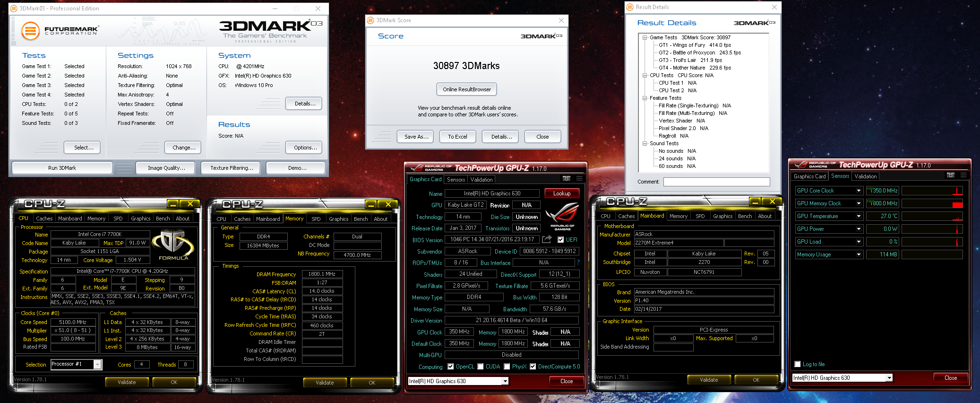Collapse the Feature Tests tree node
This screenshot has height=403, width=980.
pyautogui.click(x=645, y=98)
